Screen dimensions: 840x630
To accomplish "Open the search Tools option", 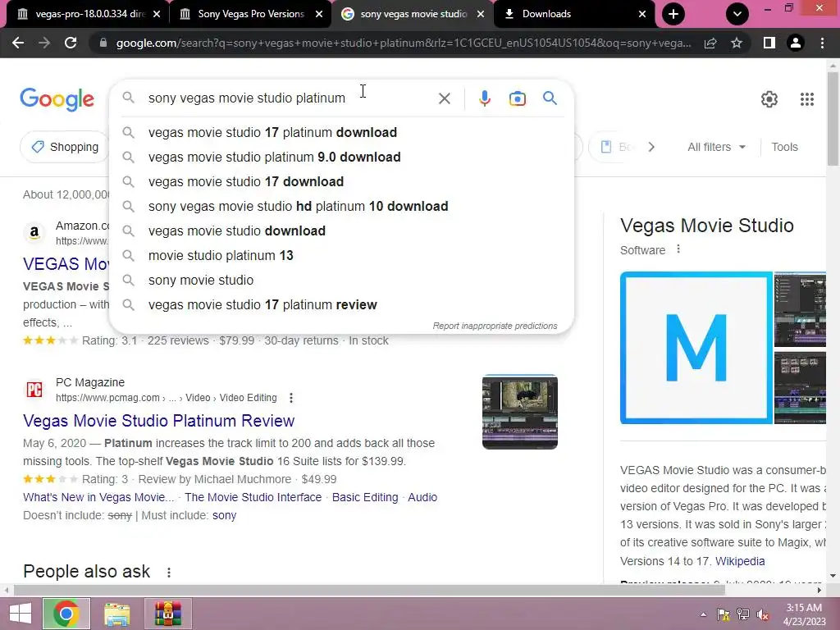I will 784,147.
